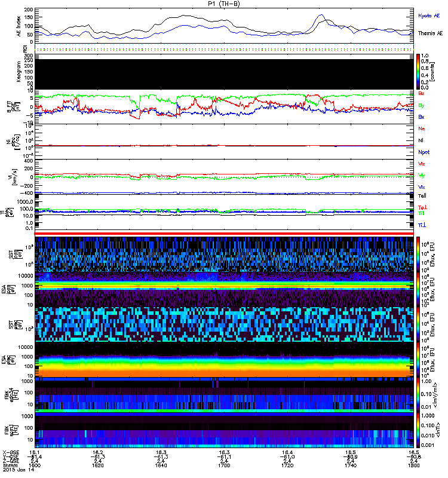
Task: Click the X-GSE value 18.1
Action: pyautogui.click(x=35, y=452)
